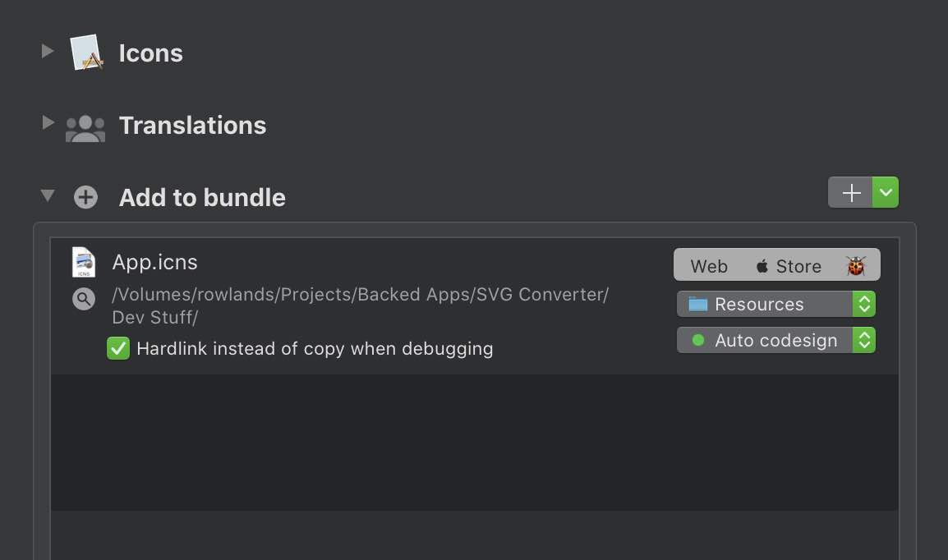This screenshot has height=560, width=948.
Task: Click the Resources dropdown stepper arrows
Action: (864, 305)
